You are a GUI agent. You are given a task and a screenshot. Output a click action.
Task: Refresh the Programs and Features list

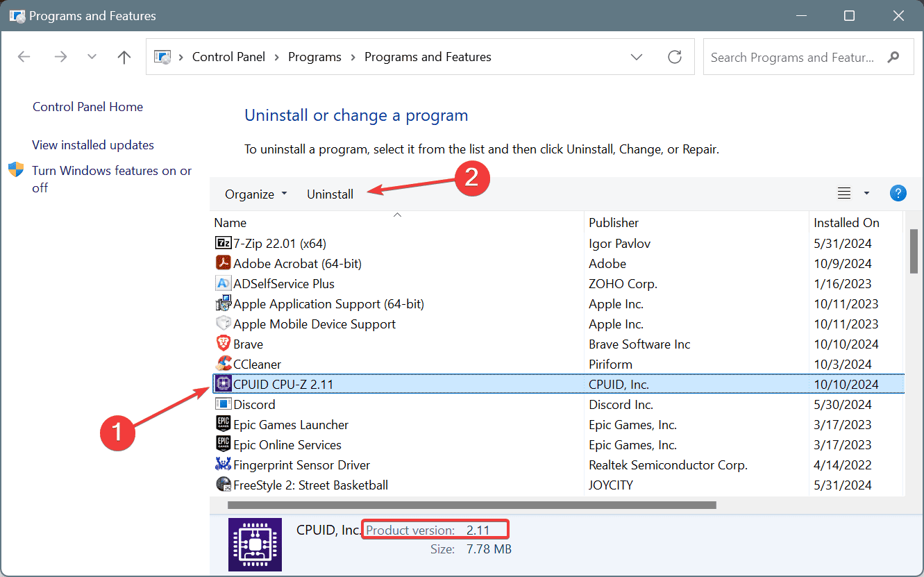click(674, 57)
